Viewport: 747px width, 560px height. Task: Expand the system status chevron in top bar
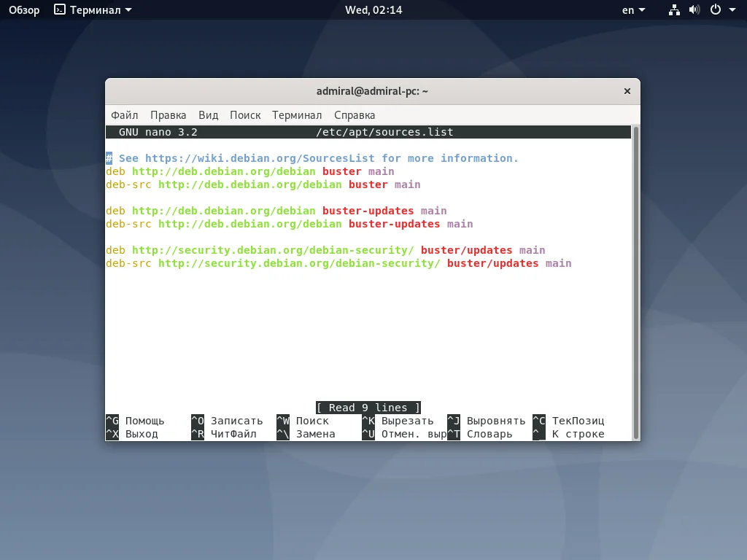[x=734, y=9]
